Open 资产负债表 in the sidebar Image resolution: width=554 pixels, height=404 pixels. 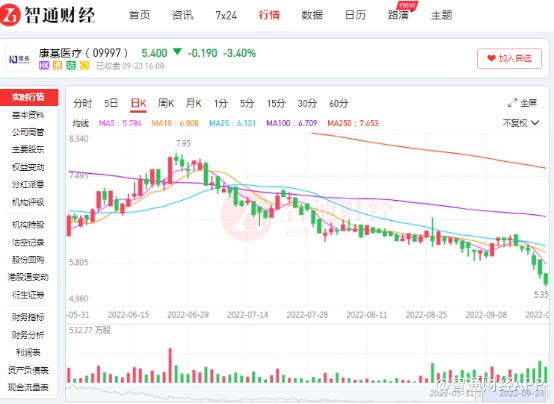click(28, 370)
